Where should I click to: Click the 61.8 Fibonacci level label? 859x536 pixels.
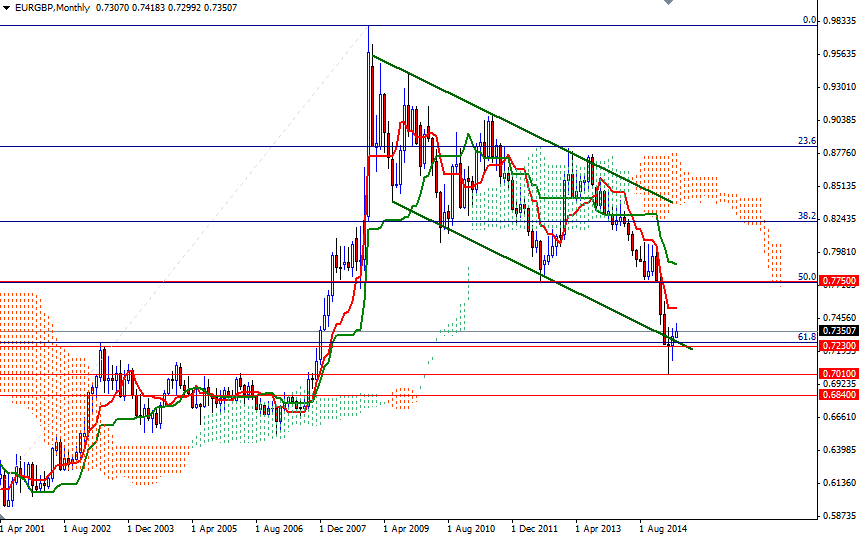pos(807,337)
